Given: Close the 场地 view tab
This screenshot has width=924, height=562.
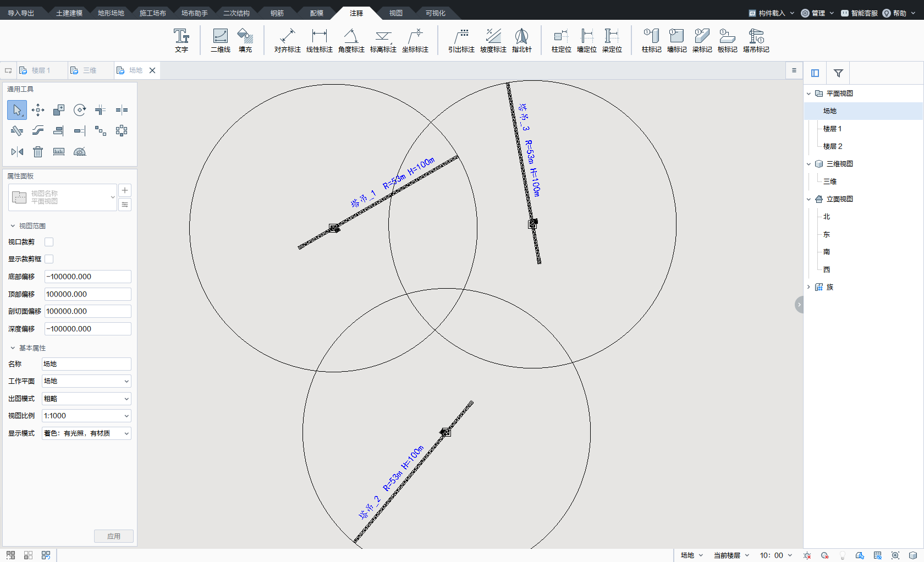Looking at the screenshot, I should click(x=152, y=70).
